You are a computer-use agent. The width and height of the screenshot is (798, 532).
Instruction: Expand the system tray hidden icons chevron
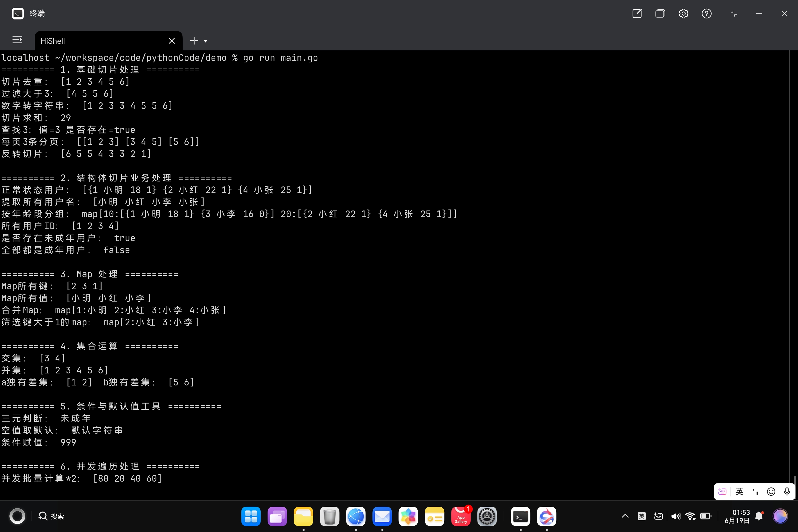point(625,516)
